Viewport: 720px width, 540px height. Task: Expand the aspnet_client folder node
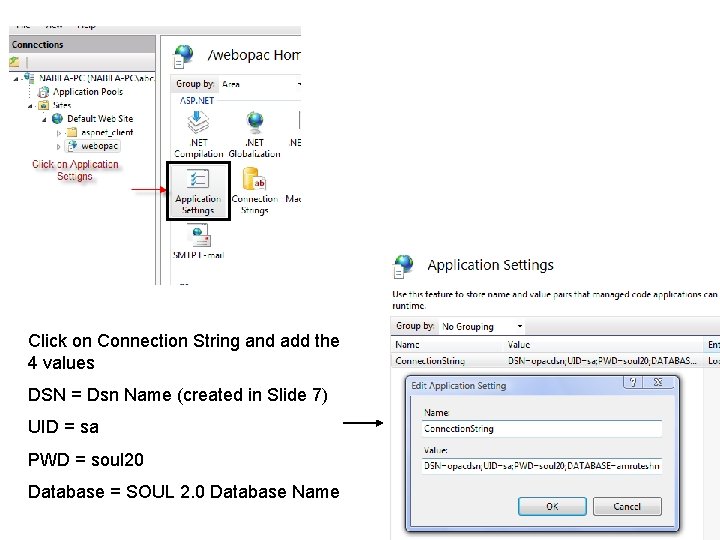pyautogui.click(x=58, y=133)
